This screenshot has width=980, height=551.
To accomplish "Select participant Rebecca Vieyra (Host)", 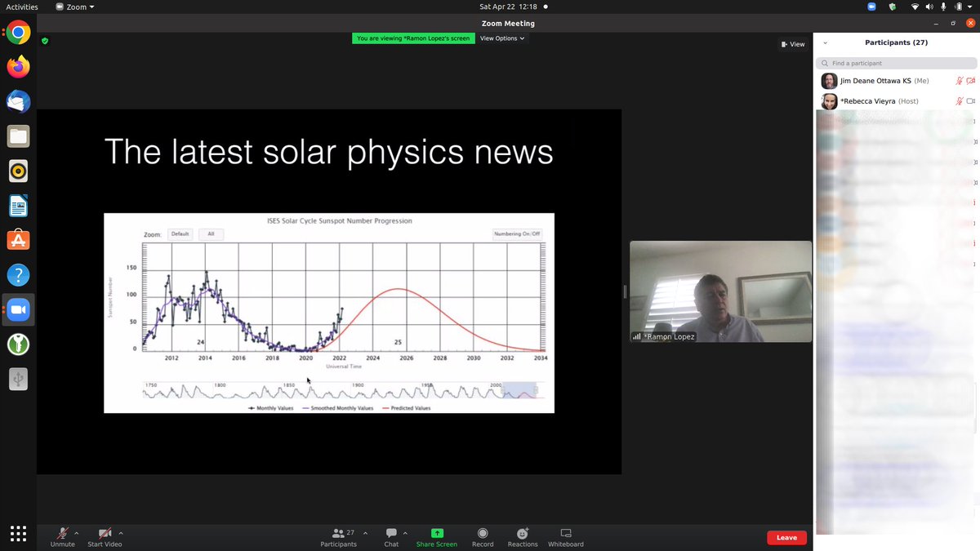I will (x=897, y=101).
